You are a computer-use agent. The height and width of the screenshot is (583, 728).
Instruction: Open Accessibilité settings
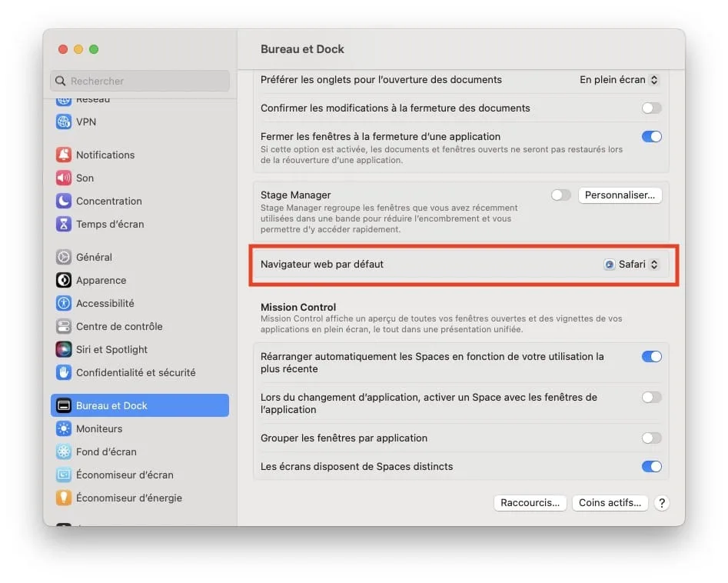tap(140, 303)
